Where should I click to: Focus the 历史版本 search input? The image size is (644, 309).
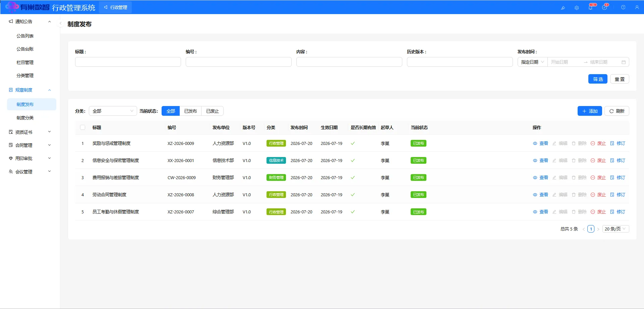460,62
